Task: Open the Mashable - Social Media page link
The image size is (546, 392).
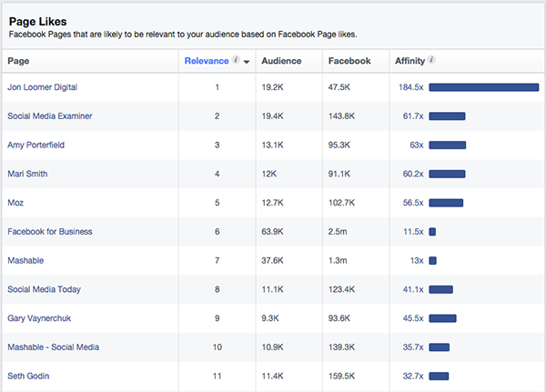Action: coord(54,347)
